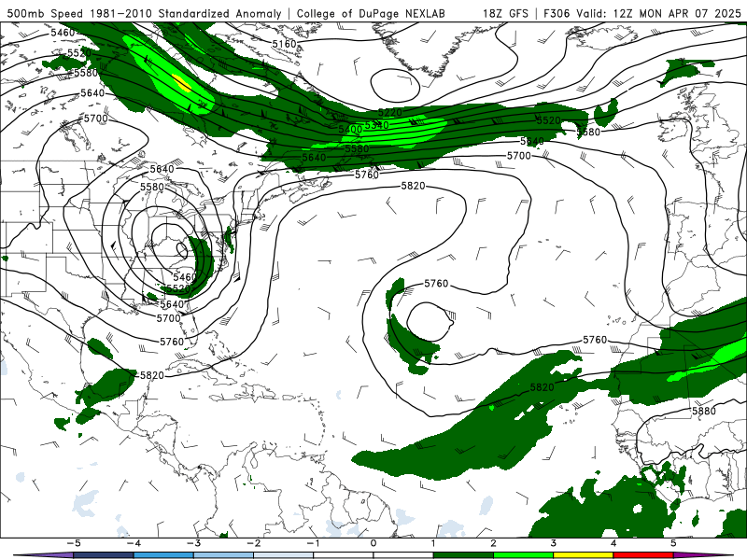Click the 5460 label in the top-left corner
Screen dimensions: 747x560
click(x=63, y=33)
